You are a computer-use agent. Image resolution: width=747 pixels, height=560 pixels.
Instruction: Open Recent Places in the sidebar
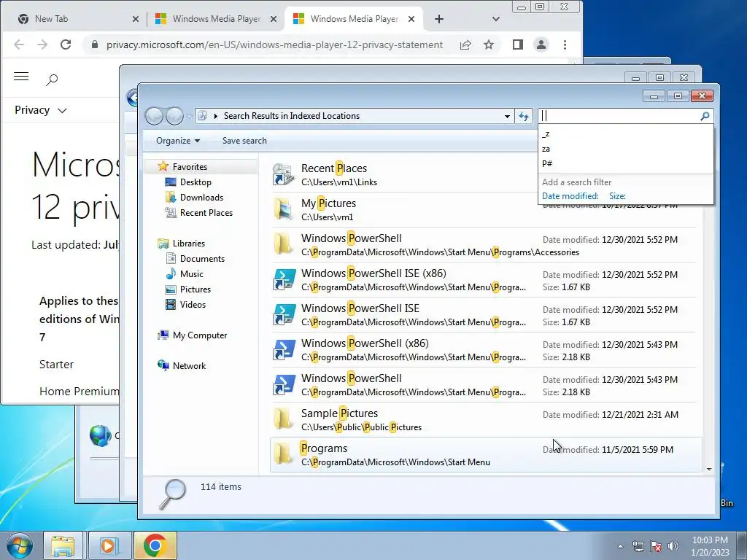pyautogui.click(x=206, y=212)
